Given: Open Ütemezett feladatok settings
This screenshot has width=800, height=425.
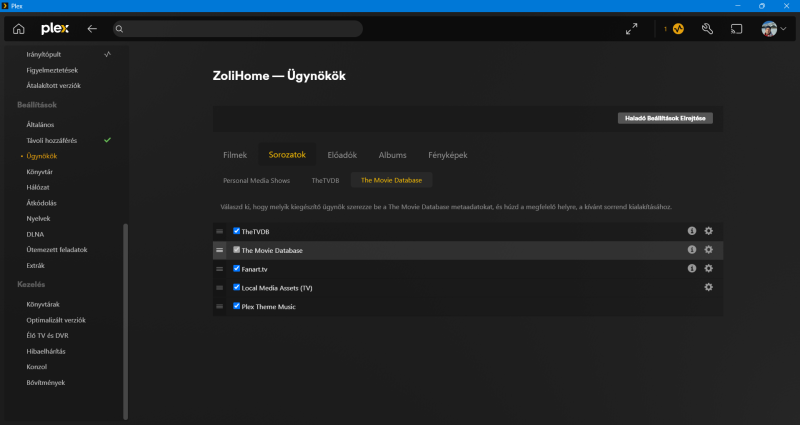Looking at the screenshot, I should coord(57,250).
